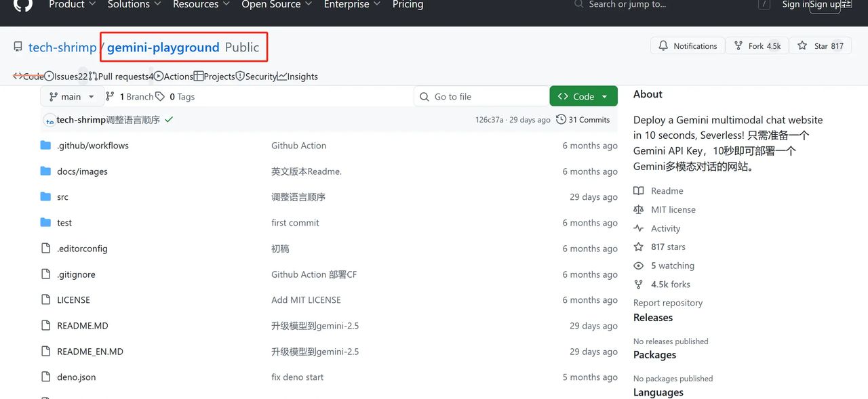
Task: Star the repository with 817 stars
Action: tap(820, 45)
